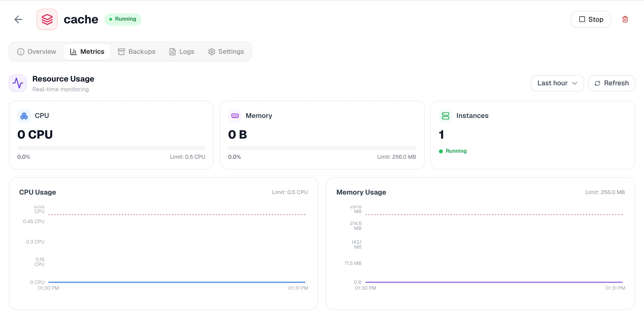644x331 pixels.
Task: Click the Running status under Instances
Action: coord(453,151)
